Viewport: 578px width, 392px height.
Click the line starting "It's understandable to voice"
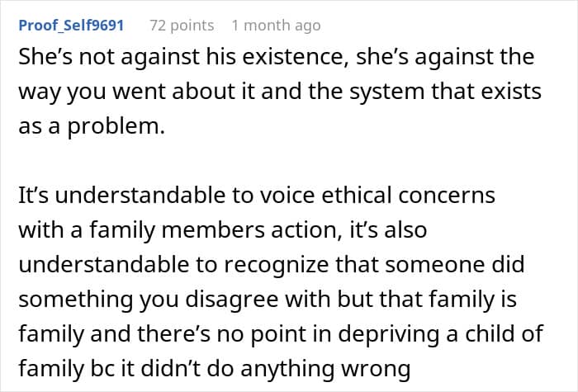click(257, 196)
